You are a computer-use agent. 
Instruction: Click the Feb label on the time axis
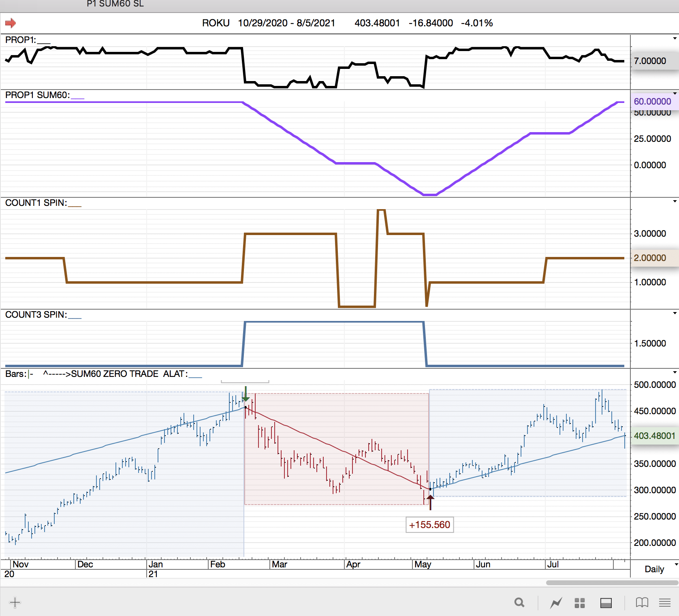[218, 564]
